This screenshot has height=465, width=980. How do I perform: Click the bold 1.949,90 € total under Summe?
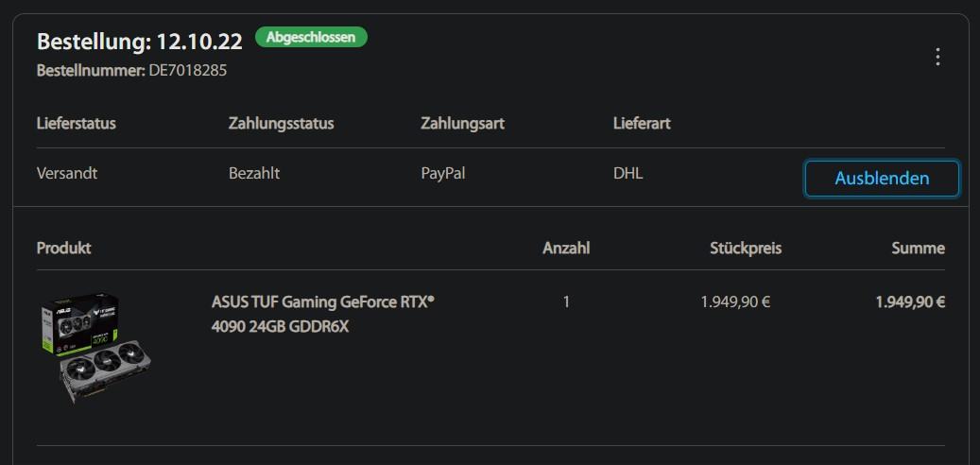[910, 302]
